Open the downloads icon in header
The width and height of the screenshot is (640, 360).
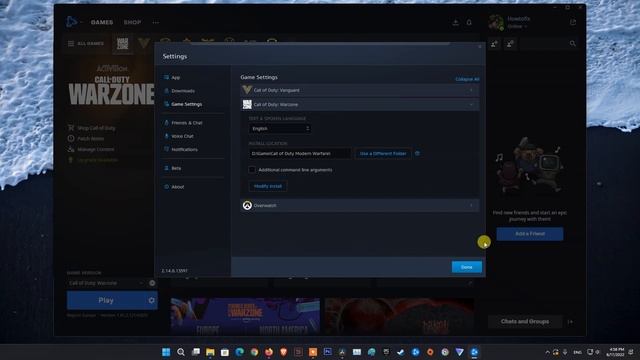pyautogui.click(x=456, y=22)
